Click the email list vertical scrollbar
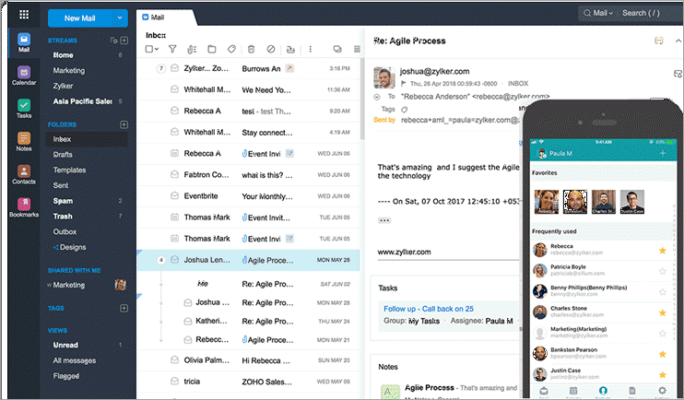The height and width of the screenshot is (400, 684). (362, 98)
